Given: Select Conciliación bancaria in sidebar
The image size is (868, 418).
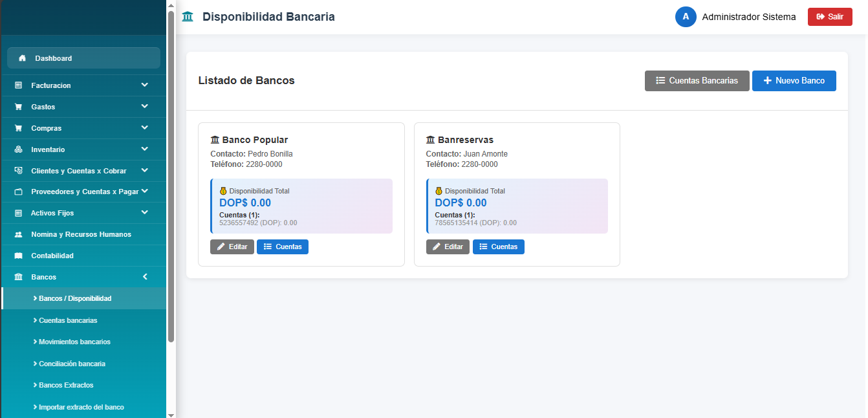Looking at the screenshot, I should tap(72, 364).
